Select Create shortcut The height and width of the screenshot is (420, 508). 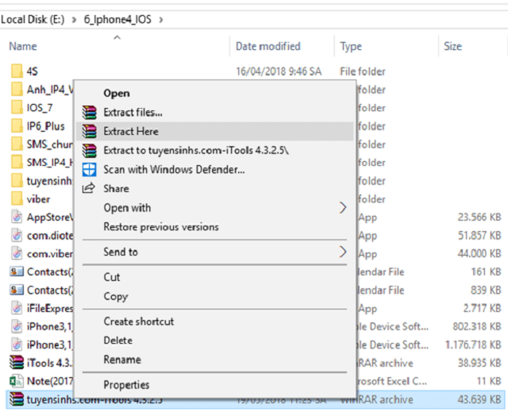tap(214, 322)
